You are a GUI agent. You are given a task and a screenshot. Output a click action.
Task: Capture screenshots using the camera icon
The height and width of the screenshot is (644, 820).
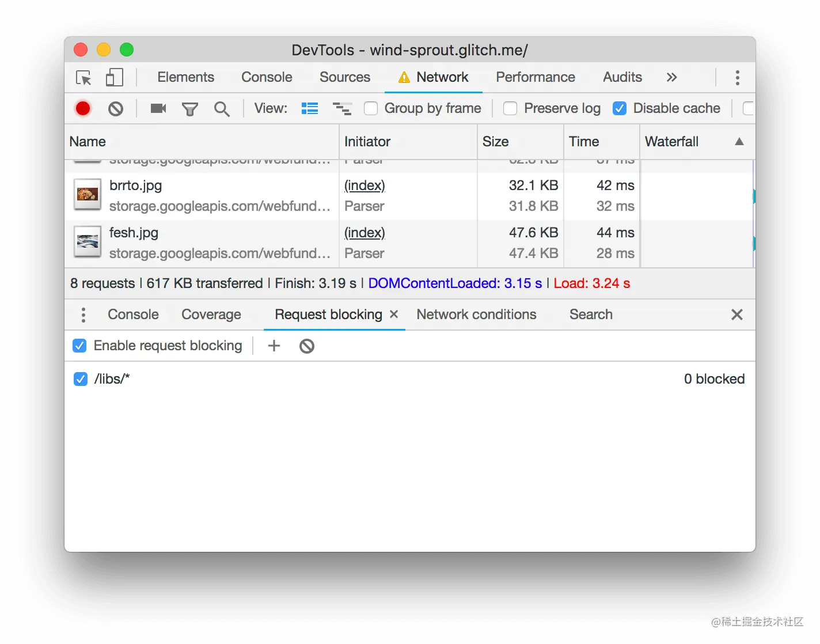[x=158, y=108]
